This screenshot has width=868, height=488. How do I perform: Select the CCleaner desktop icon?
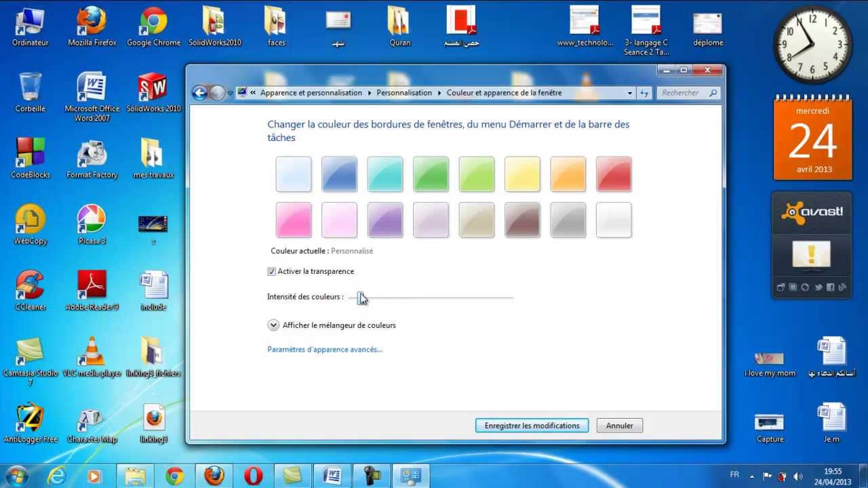[31, 290]
